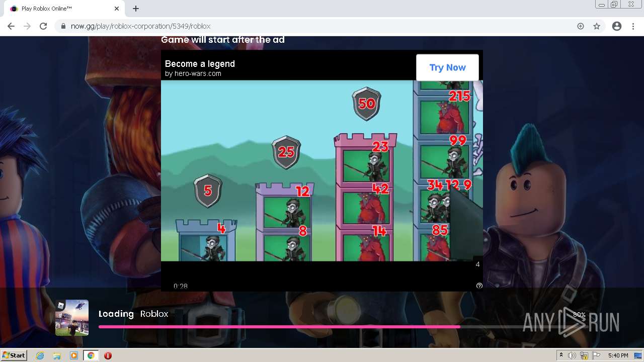Open the Chrome three-dot menu
644x362 pixels.
pos(633,26)
